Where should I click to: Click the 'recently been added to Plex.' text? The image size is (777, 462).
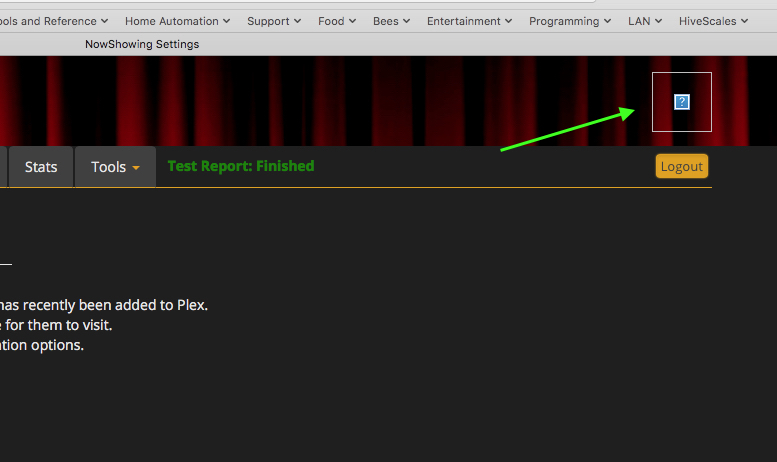coord(115,305)
